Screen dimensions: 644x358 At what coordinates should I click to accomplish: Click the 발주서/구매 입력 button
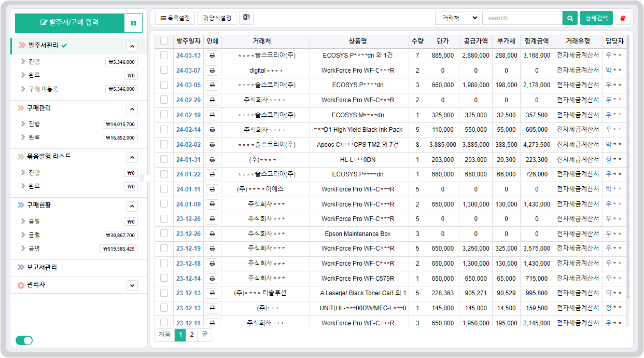[69, 23]
